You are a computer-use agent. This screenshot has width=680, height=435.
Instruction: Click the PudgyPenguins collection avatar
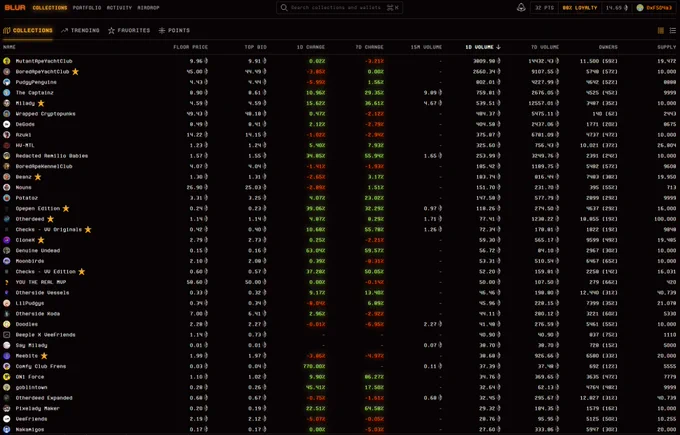click(x=7, y=82)
